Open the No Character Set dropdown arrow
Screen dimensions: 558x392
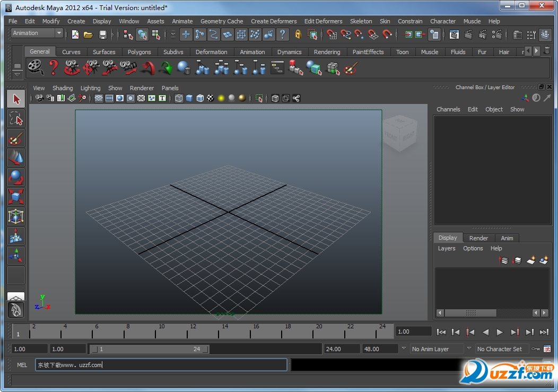click(x=469, y=348)
